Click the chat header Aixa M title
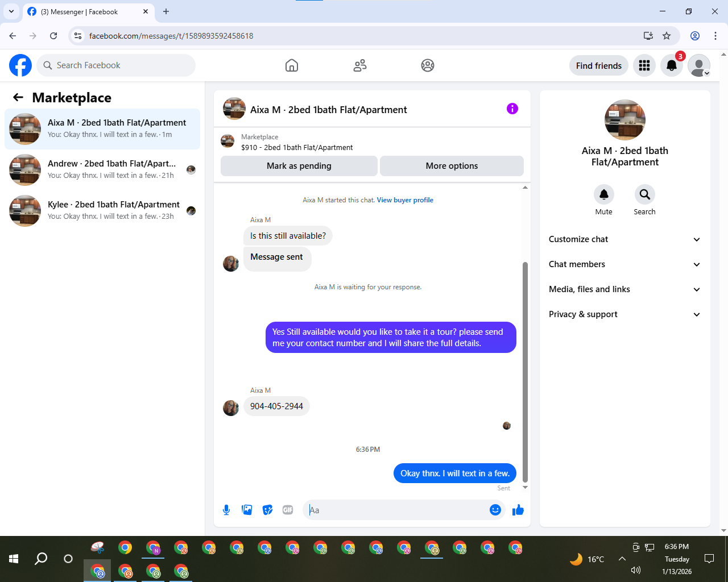The width and height of the screenshot is (728, 582). click(329, 110)
